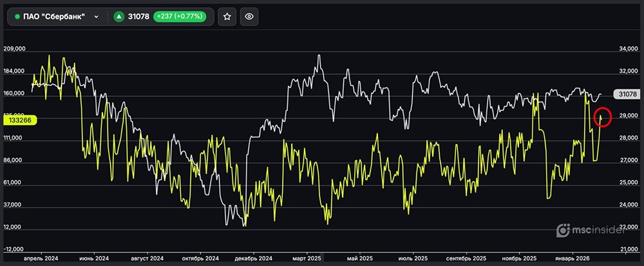Click the 25,000 right axis value
644x266 pixels.
coord(629,182)
